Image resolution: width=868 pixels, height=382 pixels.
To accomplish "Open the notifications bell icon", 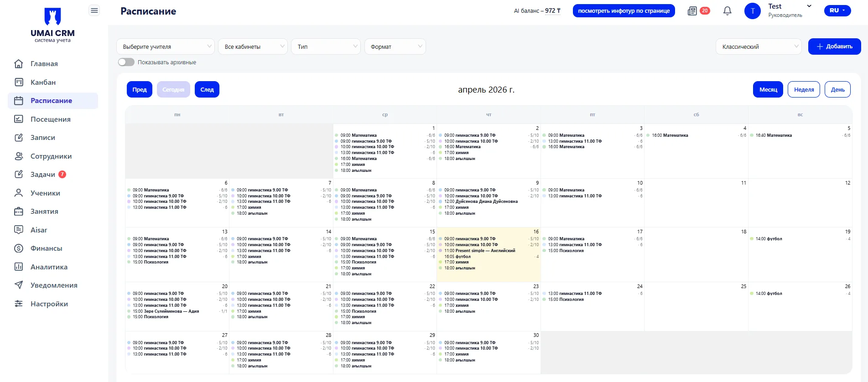I will (x=728, y=11).
